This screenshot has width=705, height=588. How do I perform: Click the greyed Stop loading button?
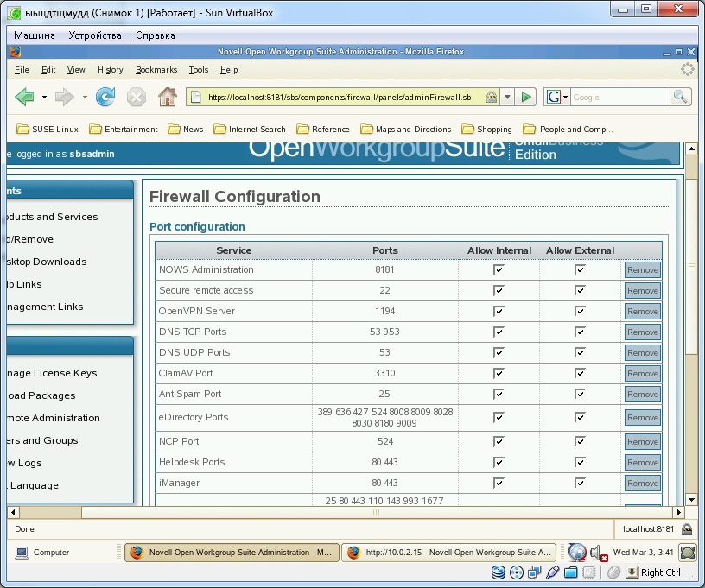click(x=137, y=97)
